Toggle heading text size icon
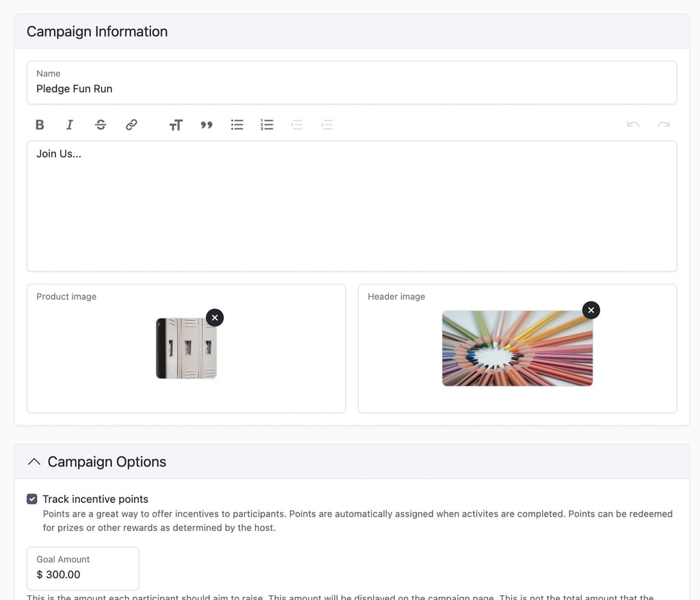Screen dimensions: 700x600 (x=176, y=125)
